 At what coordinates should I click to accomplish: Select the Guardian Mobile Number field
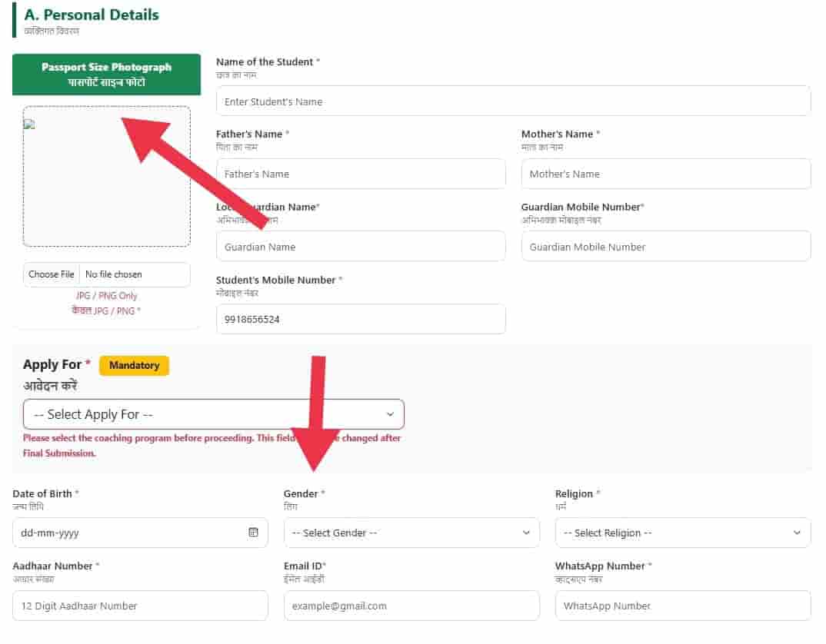666,247
